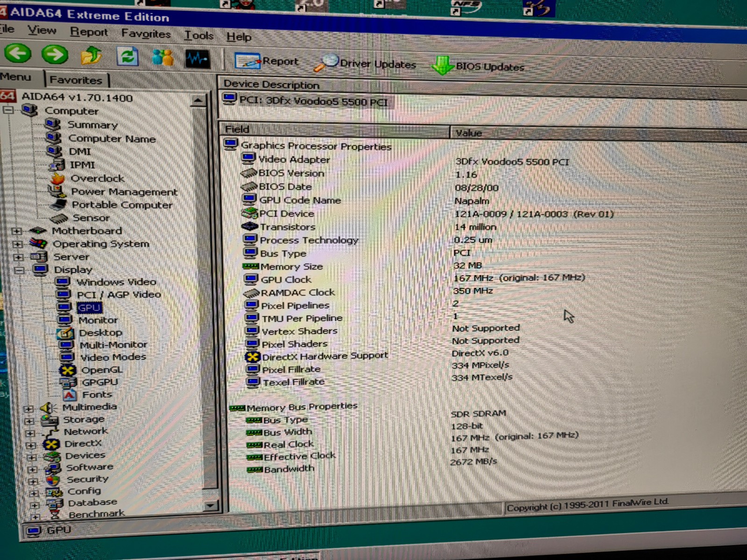Image resolution: width=747 pixels, height=560 pixels.
Task: Collapse the Display tree node
Action: (19, 270)
